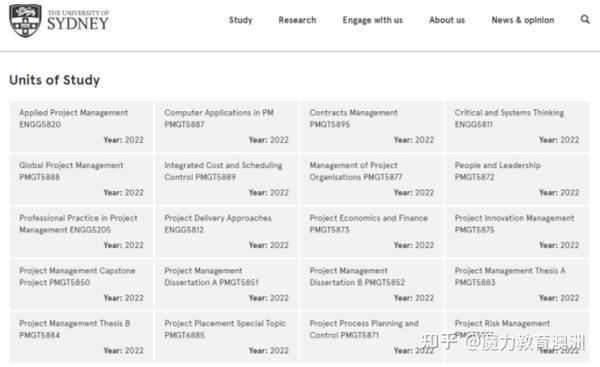Click the University of Sydney logo

point(59,20)
